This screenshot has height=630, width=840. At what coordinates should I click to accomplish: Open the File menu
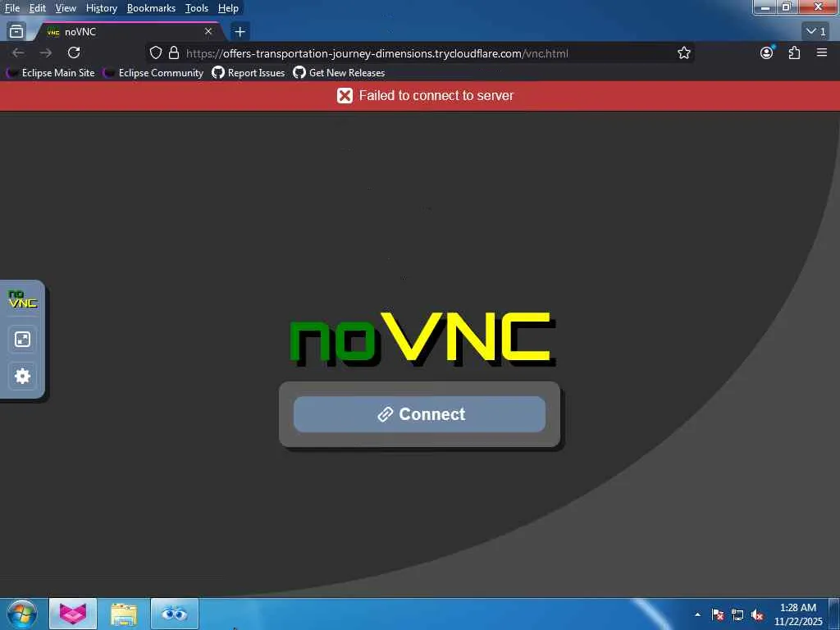[12, 8]
